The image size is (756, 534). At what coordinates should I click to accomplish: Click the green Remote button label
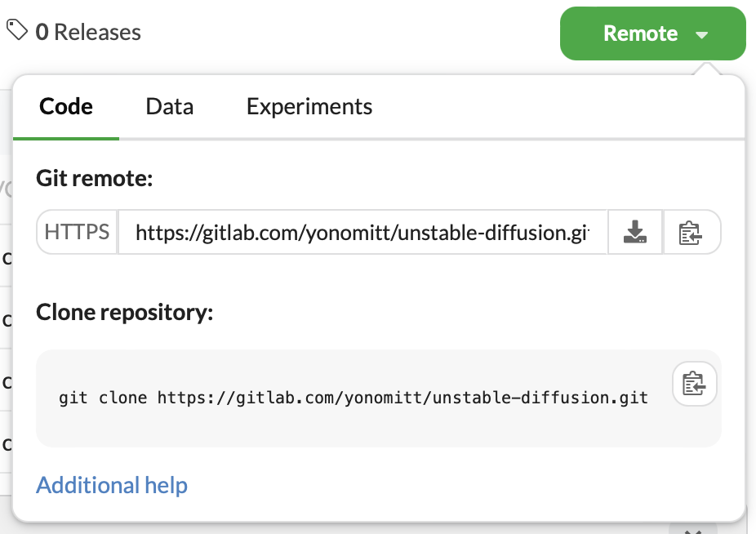click(640, 33)
